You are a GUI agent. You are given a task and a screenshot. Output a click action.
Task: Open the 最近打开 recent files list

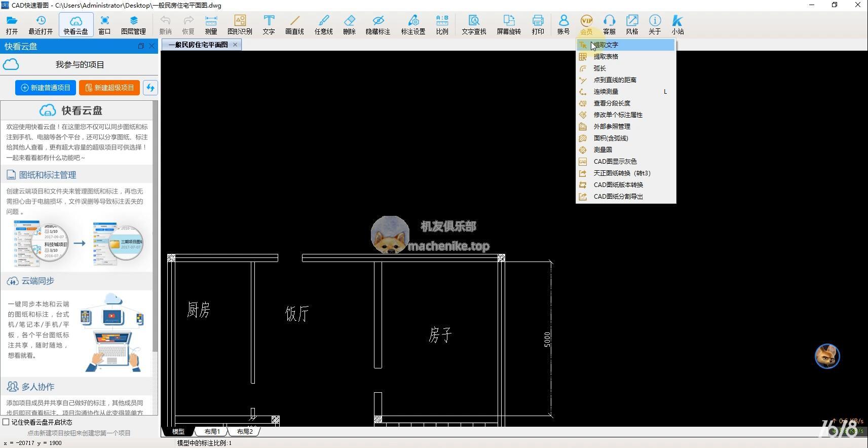coord(41,24)
